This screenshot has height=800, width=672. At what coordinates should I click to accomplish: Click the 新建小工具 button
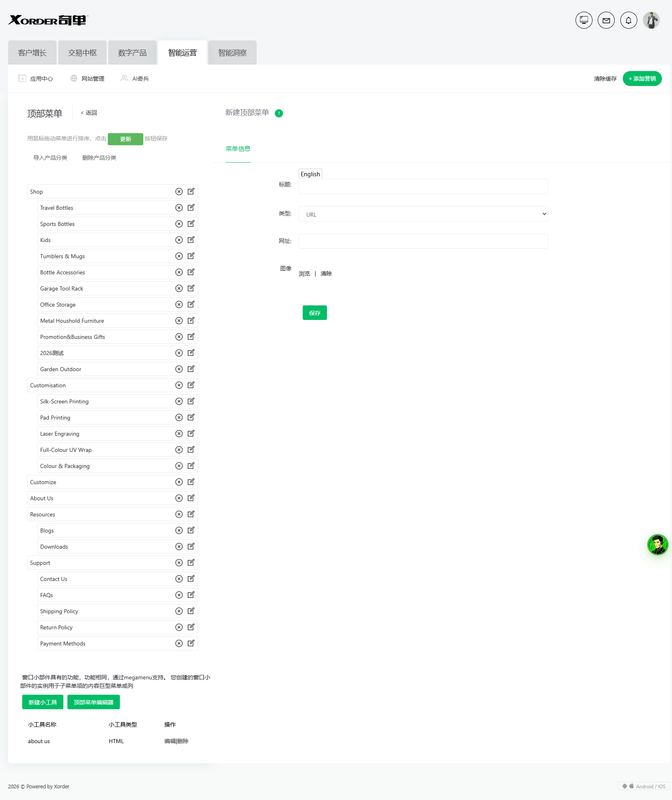click(x=43, y=702)
